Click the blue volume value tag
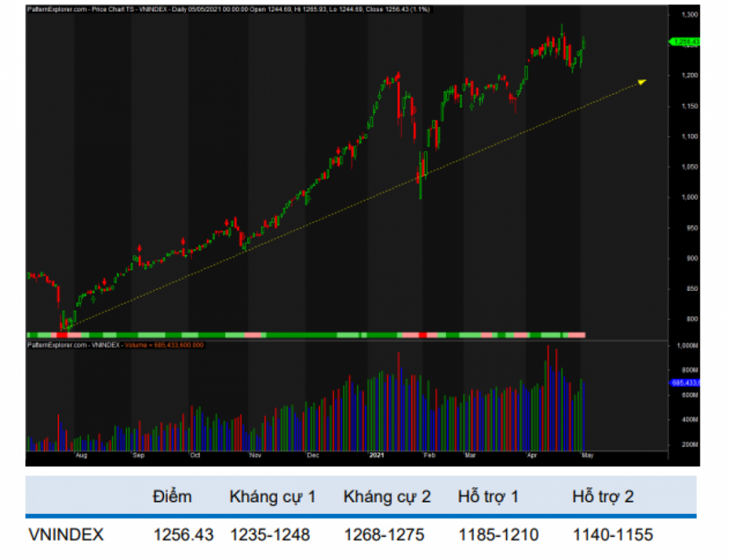This screenshot has height=560, width=729. [685, 382]
